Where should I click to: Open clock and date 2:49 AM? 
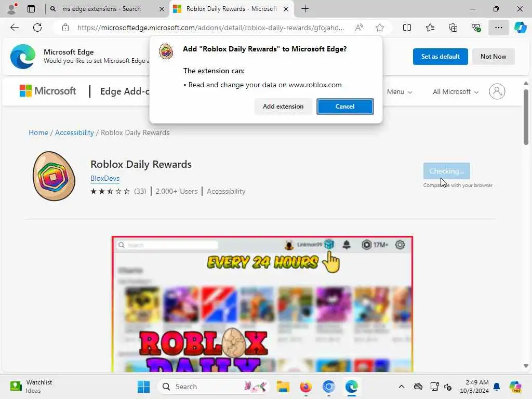[474, 387]
